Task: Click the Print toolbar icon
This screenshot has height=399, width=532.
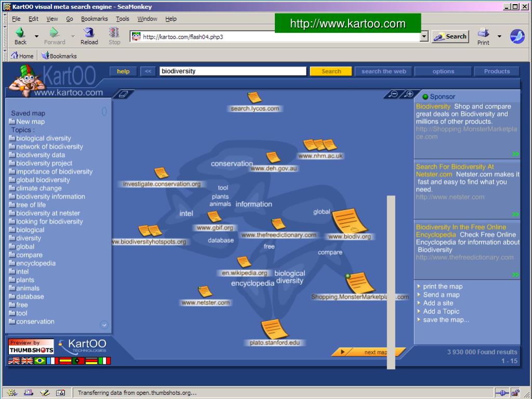Action: click(483, 32)
